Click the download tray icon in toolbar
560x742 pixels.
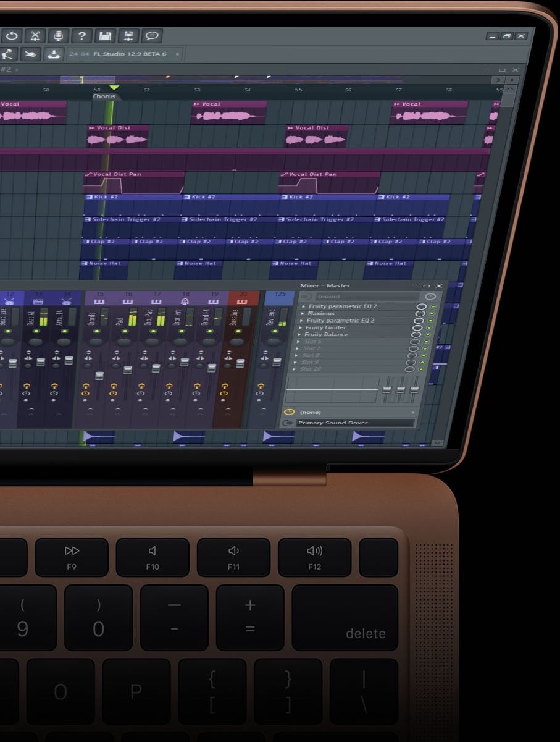click(x=54, y=54)
